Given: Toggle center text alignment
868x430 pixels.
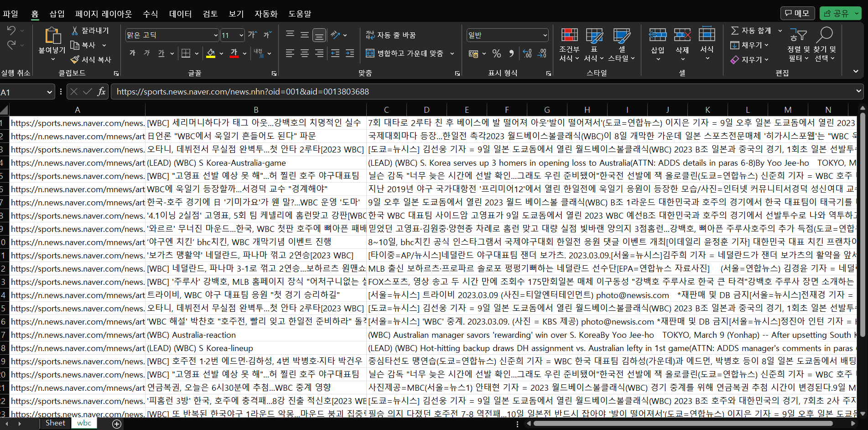Looking at the screenshot, I should tap(305, 53).
